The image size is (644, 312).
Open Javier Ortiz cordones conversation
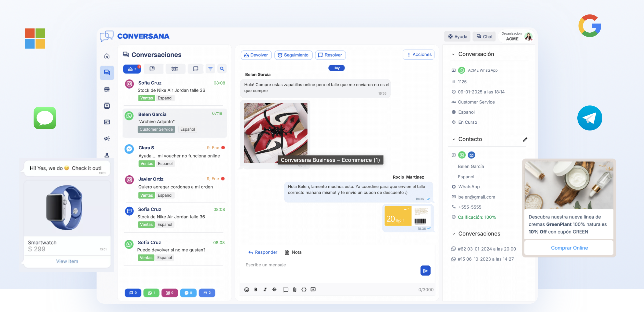[175, 187]
